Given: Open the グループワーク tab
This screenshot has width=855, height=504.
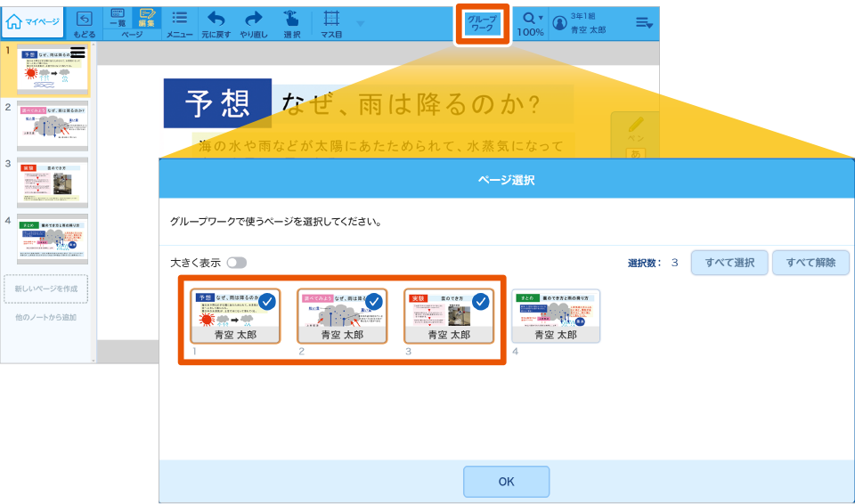Looking at the screenshot, I should click(x=482, y=23).
